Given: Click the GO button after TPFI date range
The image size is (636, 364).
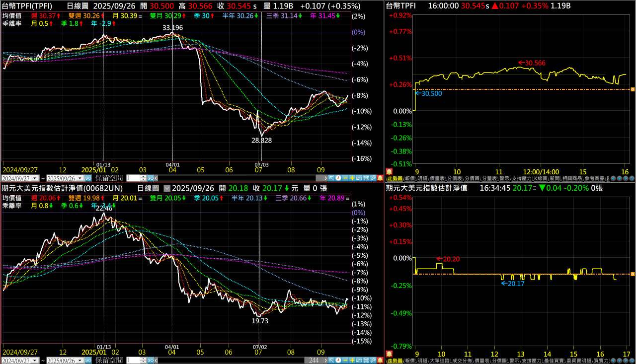Looking at the screenshot, I should point(88,178).
